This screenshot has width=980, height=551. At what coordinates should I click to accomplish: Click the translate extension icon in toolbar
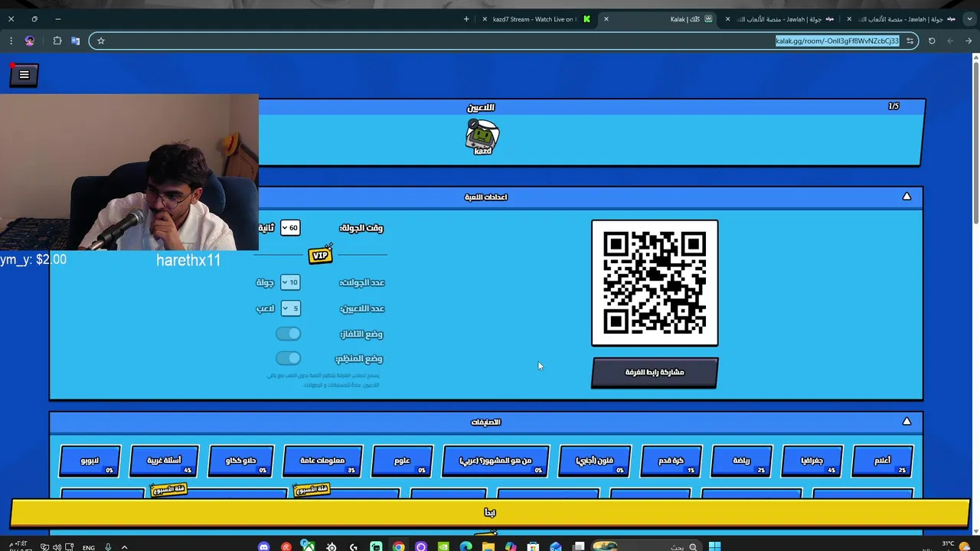75,41
